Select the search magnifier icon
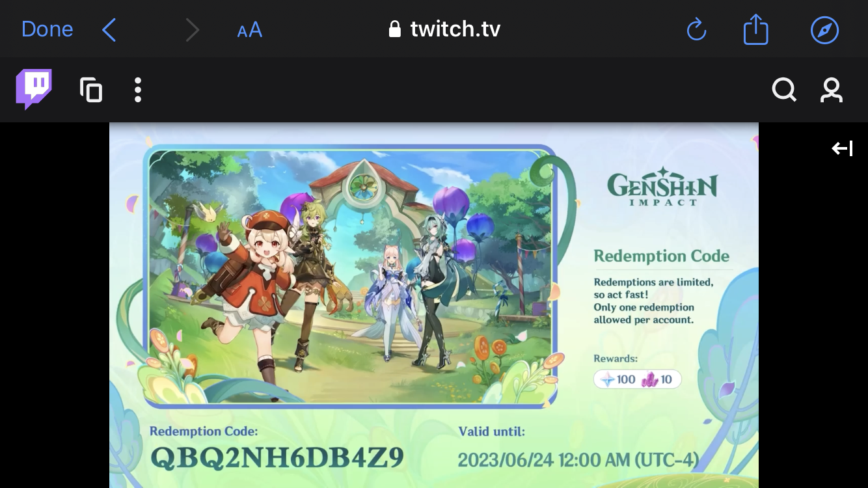The height and width of the screenshot is (488, 868). tap(784, 90)
